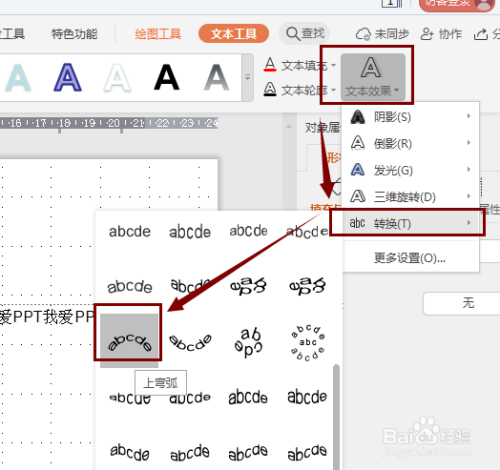Screen dimensions: 500x470
Task: Select the white outlined WordArt style preset
Action: [x=117, y=77]
